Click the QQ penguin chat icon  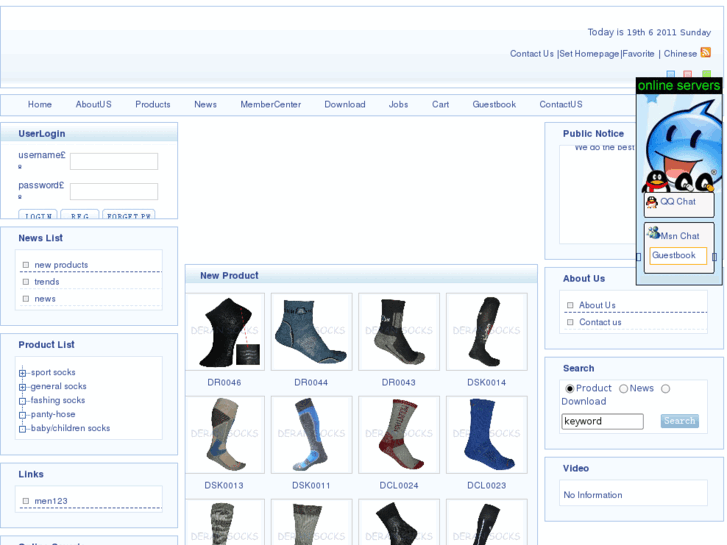click(x=652, y=202)
